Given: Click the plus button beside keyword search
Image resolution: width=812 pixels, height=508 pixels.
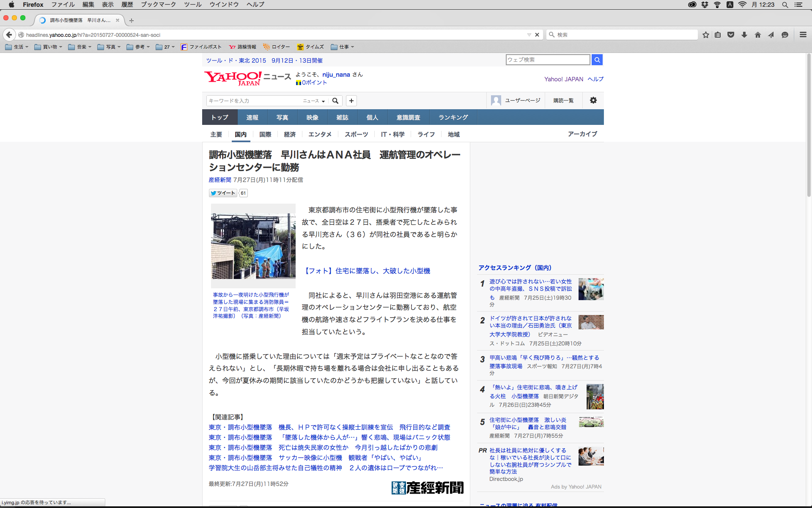Looking at the screenshot, I should tap(351, 101).
